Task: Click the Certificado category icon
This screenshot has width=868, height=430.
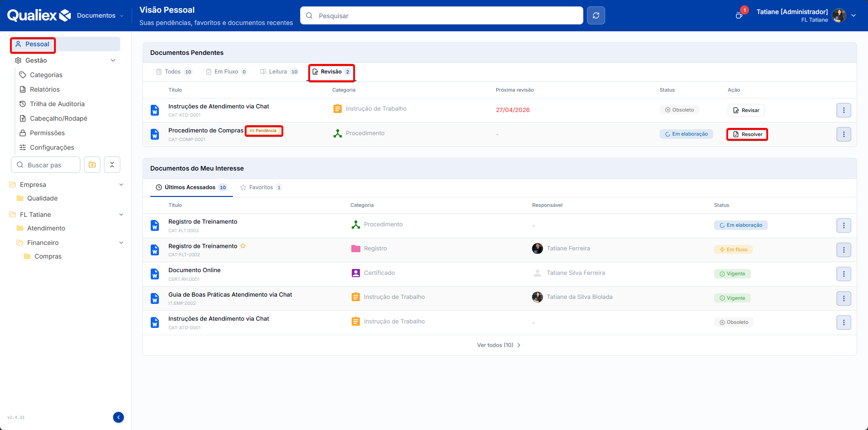Action: click(356, 273)
